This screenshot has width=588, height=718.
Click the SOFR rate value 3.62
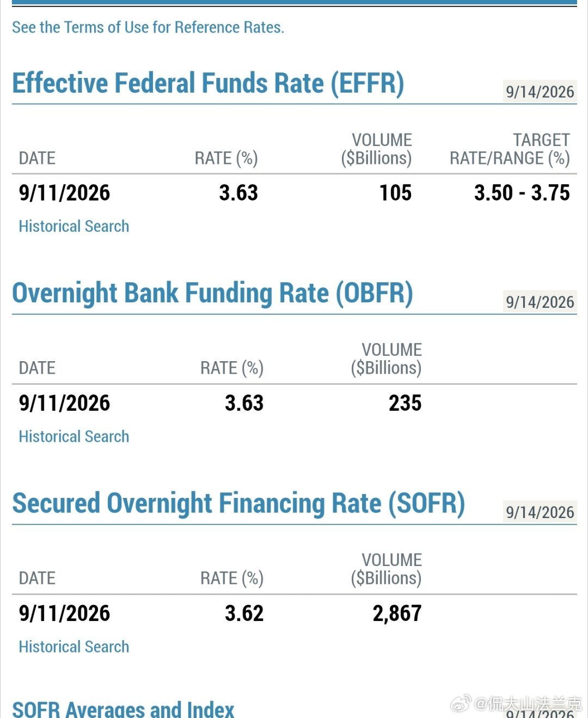tap(244, 613)
